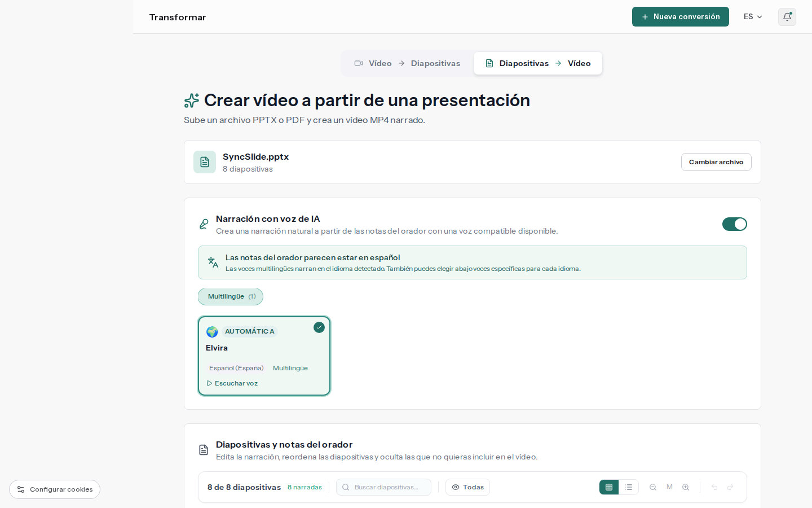Open the notifications bell

787,17
